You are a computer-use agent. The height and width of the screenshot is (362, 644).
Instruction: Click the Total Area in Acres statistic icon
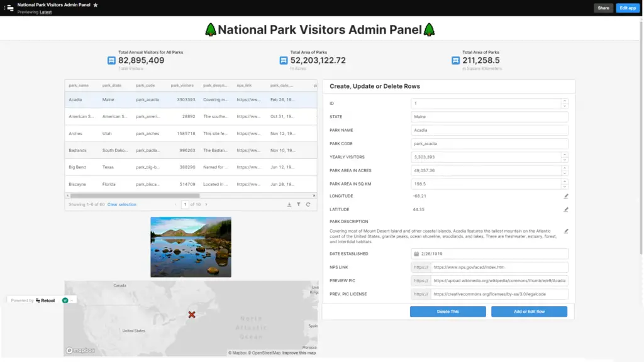coord(284,60)
